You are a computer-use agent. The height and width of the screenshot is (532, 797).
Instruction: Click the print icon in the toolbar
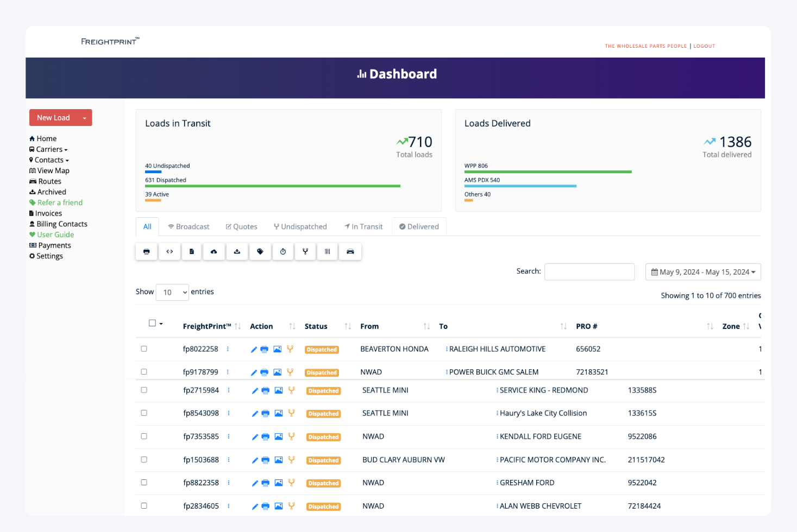pos(146,251)
